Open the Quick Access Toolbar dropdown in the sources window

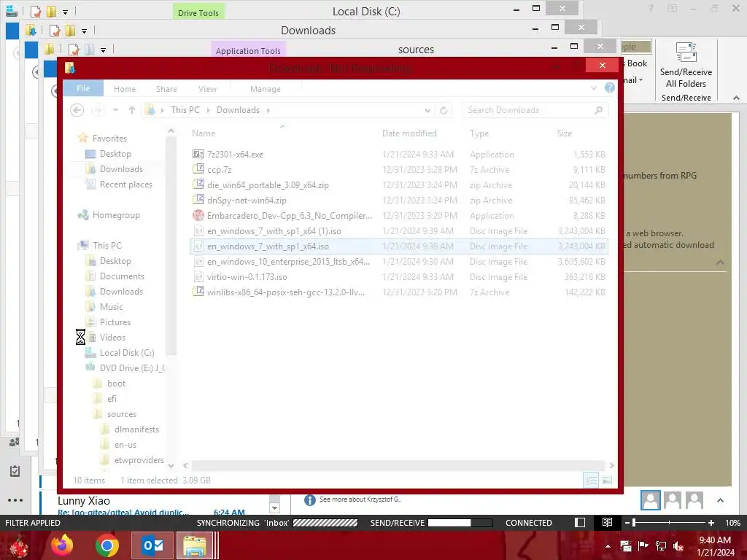pyautogui.click(x=103, y=50)
